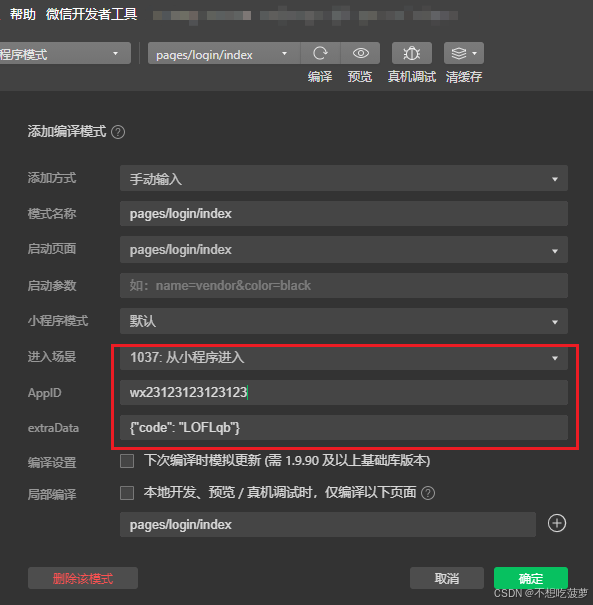Click the 删除该模式 button
Image resolution: width=593 pixels, height=605 pixels.
tap(83, 578)
